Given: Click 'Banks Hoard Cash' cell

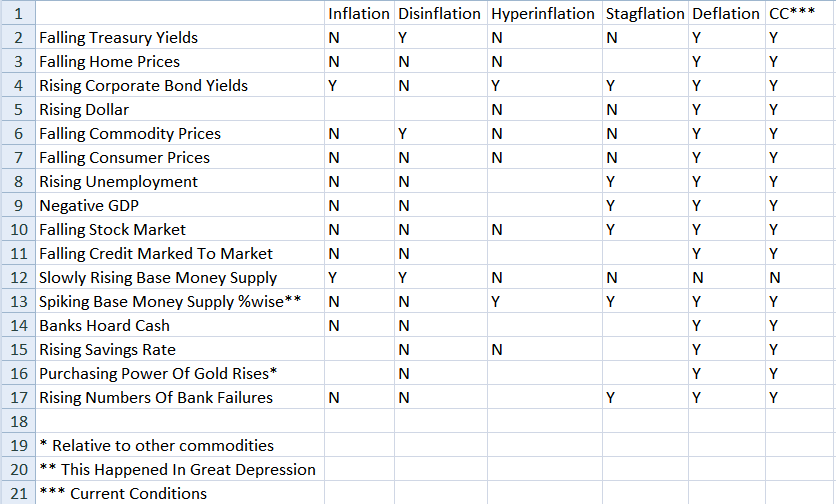Looking at the screenshot, I should coord(105,326).
